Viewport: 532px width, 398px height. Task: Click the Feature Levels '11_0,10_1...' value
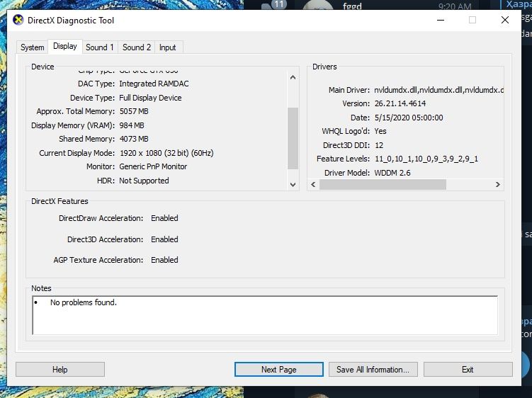pos(426,159)
